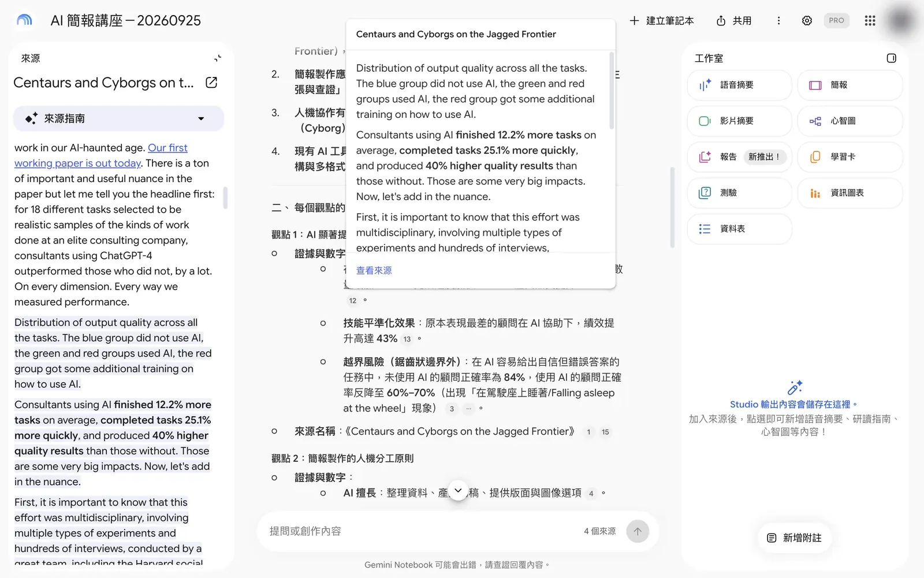Collapse the source view with shrink icon
The width and height of the screenshot is (924, 578).
(218, 58)
